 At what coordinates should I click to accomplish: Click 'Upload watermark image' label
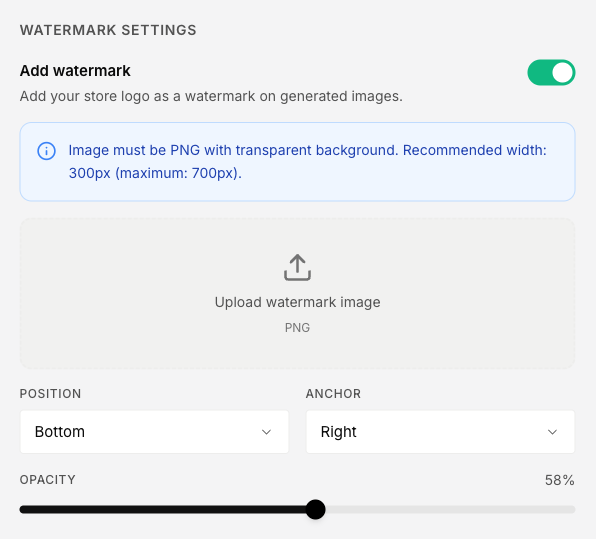tap(297, 302)
